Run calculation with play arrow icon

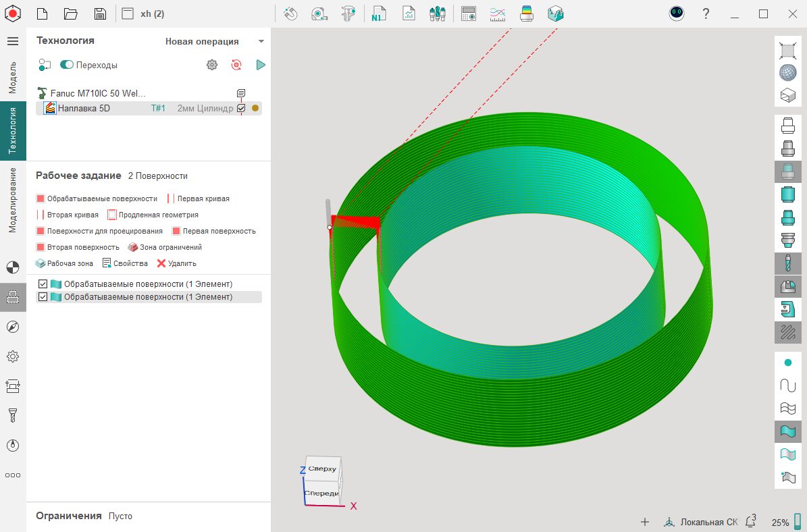point(261,65)
